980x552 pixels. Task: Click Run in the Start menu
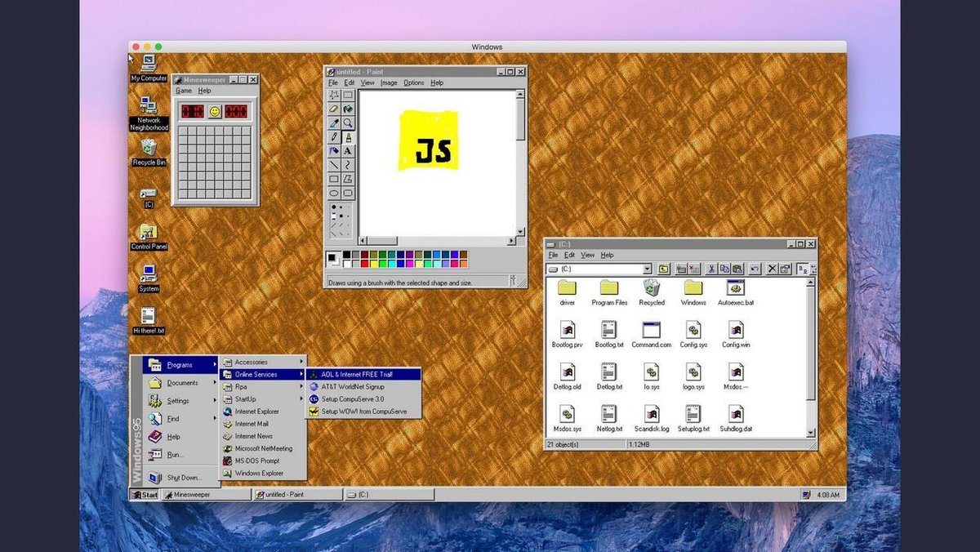point(181,455)
